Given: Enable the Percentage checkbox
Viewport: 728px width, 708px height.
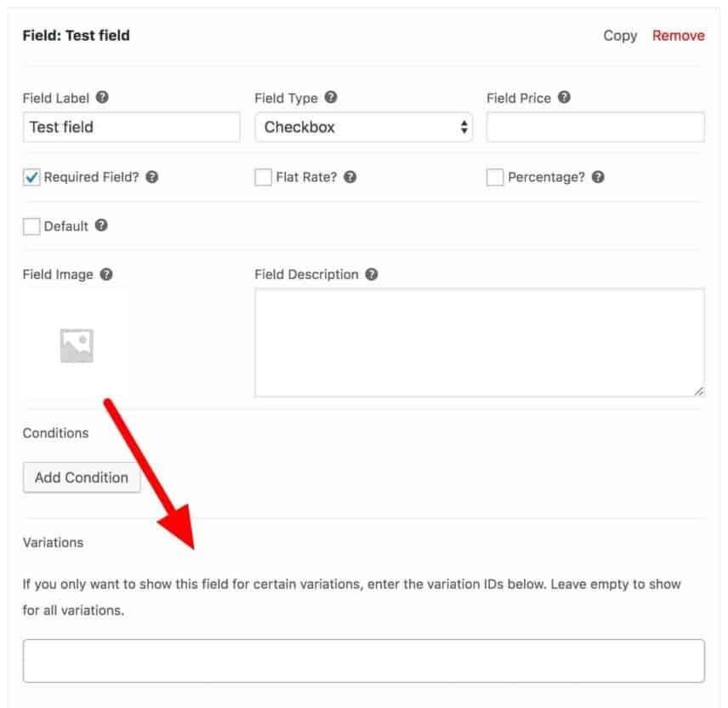Looking at the screenshot, I should click(x=493, y=177).
